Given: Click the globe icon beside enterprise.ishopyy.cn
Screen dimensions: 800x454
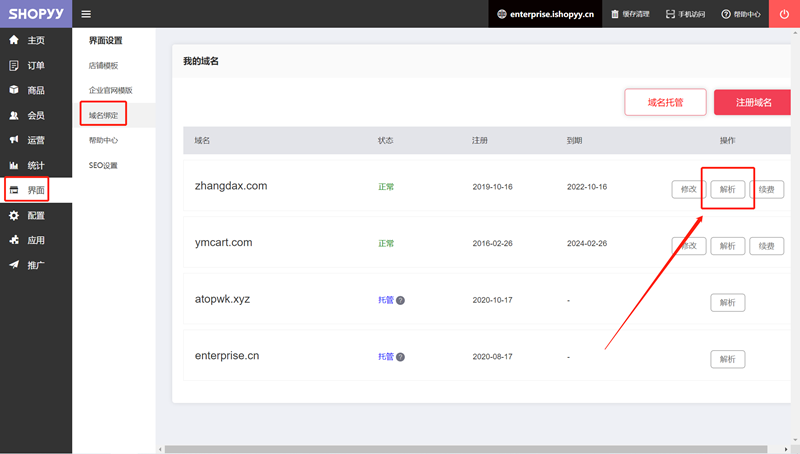Looking at the screenshot, I should click(502, 14).
